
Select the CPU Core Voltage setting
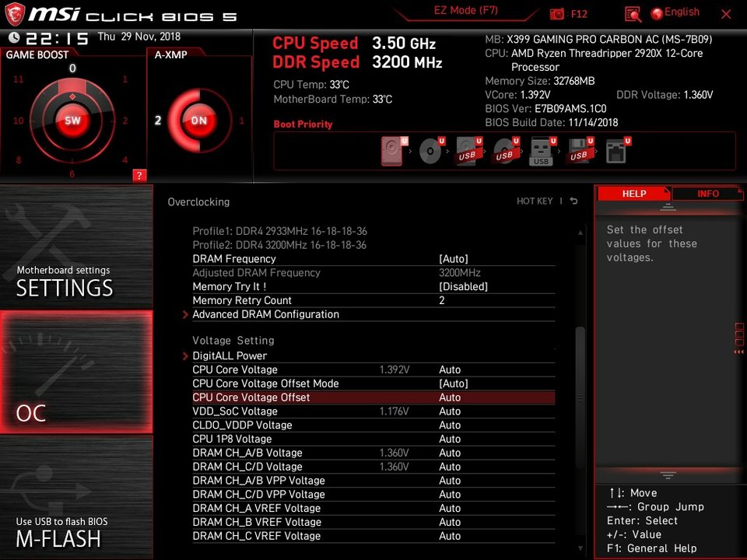pyautogui.click(x=373, y=369)
